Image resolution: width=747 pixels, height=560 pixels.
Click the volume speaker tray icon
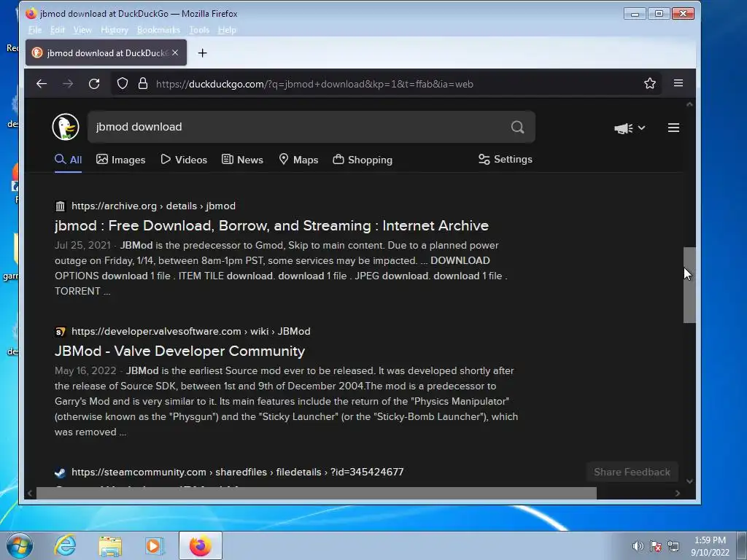pos(638,546)
